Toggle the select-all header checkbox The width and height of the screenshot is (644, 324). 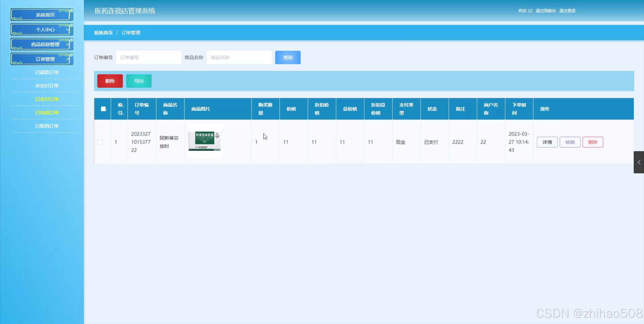(103, 109)
